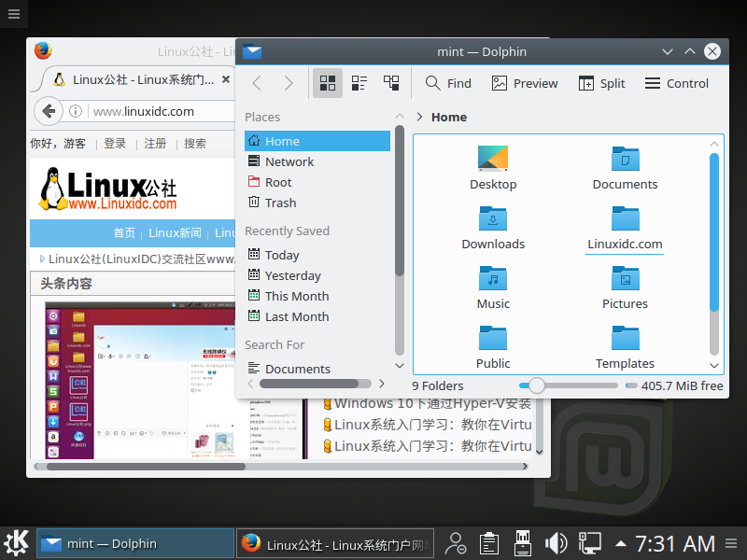The height and width of the screenshot is (560, 747).
Task: Open Find in Dolphin toolbar
Action: click(448, 83)
